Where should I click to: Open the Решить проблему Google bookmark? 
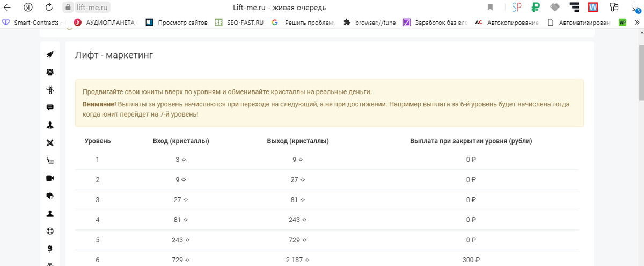coord(303,23)
